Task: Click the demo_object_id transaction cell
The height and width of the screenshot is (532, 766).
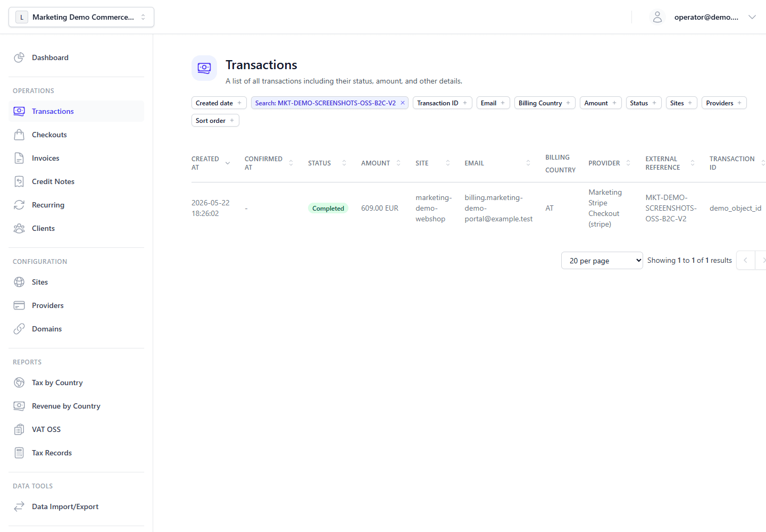Action: pyautogui.click(x=735, y=208)
